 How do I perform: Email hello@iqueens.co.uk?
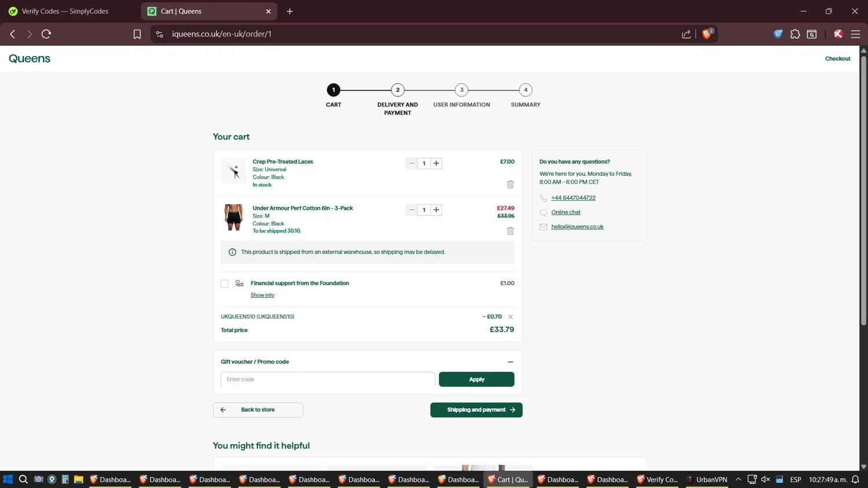pos(578,227)
